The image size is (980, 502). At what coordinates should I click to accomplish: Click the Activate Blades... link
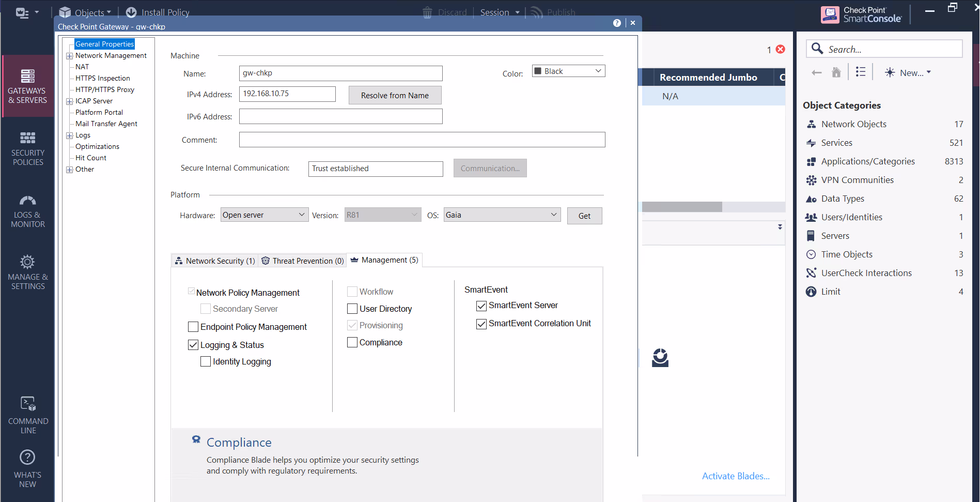[736, 476]
